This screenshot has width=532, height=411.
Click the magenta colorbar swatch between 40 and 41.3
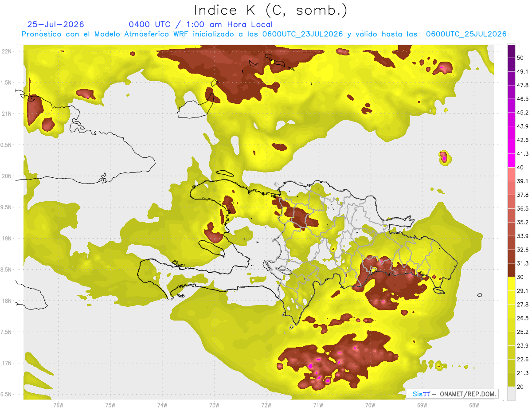pos(511,160)
